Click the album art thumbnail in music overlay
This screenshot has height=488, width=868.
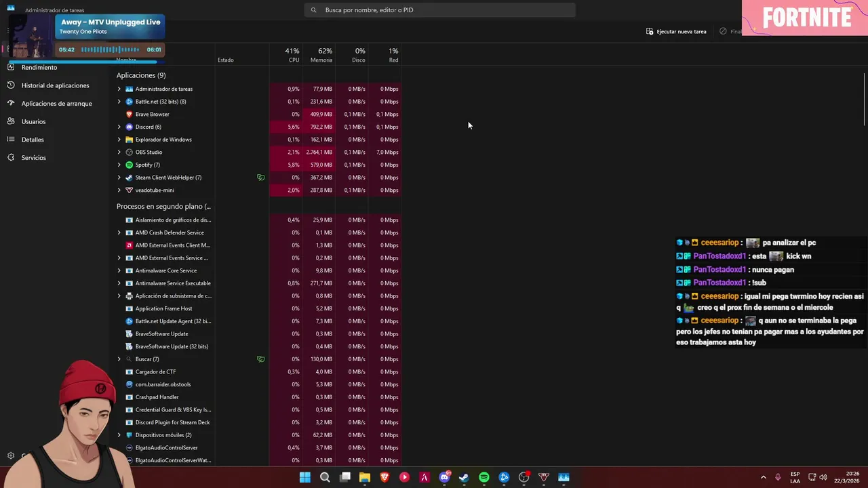31,37
